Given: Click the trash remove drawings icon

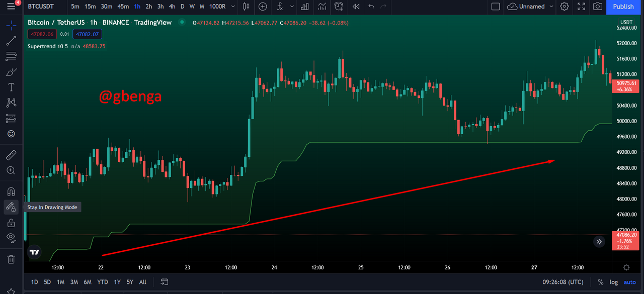Looking at the screenshot, I should (x=11, y=259).
